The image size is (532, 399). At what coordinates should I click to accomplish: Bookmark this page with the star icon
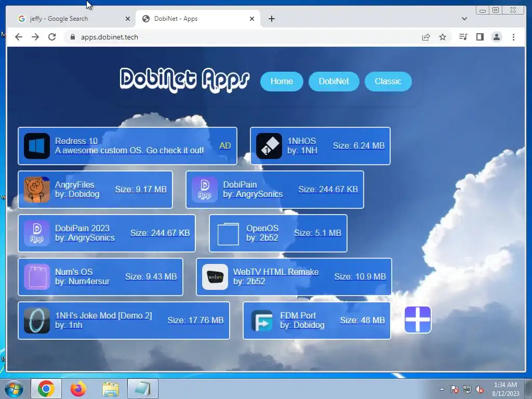443,37
